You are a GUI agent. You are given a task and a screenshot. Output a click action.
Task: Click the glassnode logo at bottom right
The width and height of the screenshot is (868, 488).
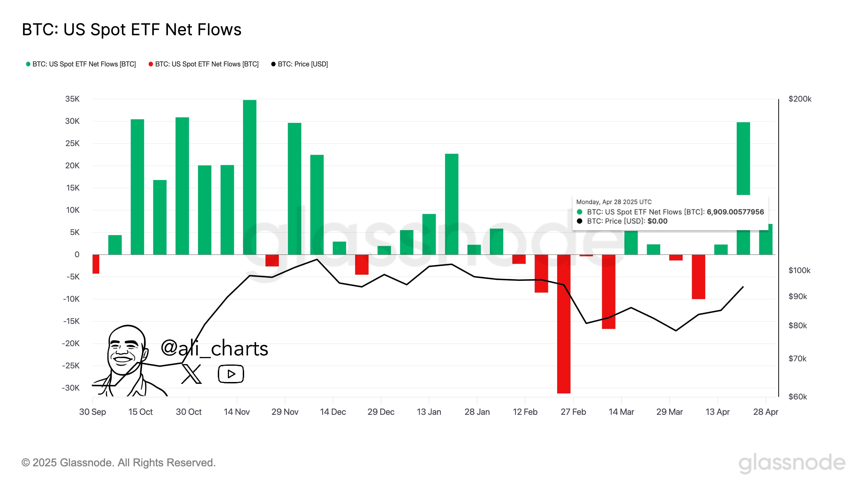(x=792, y=463)
